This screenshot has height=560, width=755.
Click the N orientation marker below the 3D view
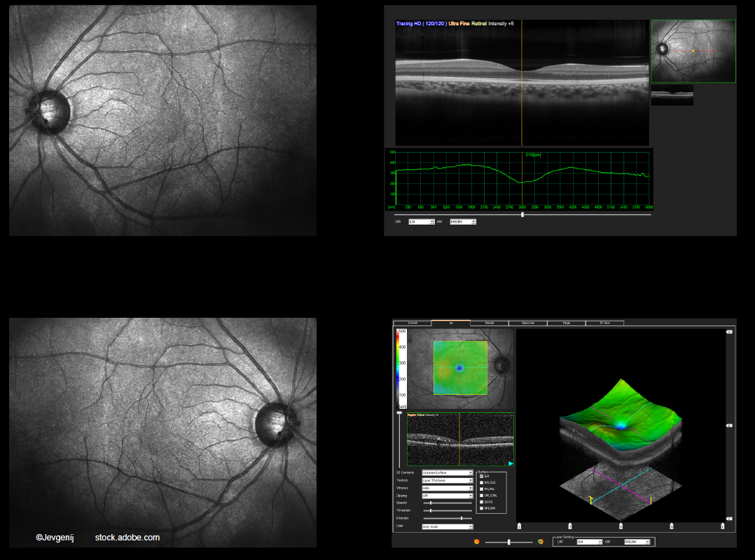pos(672,526)
